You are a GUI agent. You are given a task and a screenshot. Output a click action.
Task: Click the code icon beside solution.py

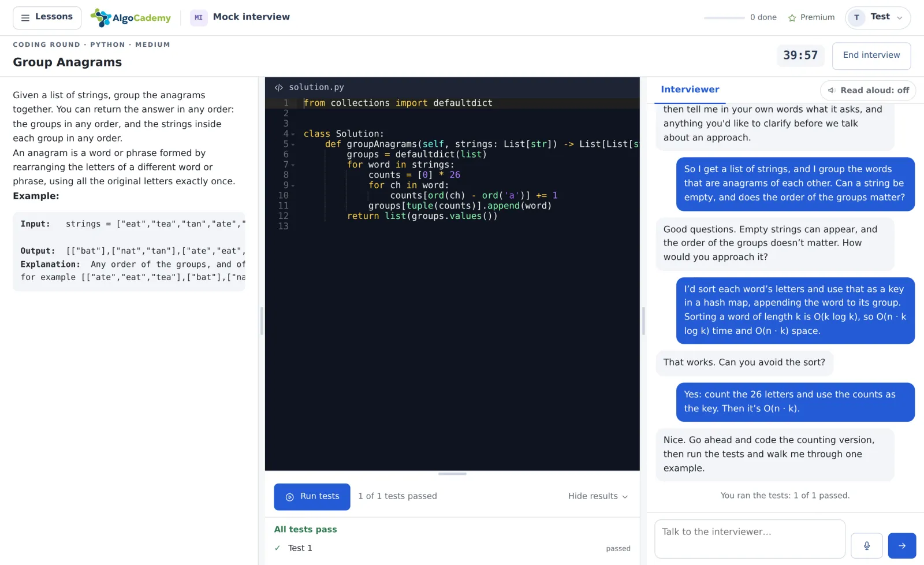click(x=279, y=87)
